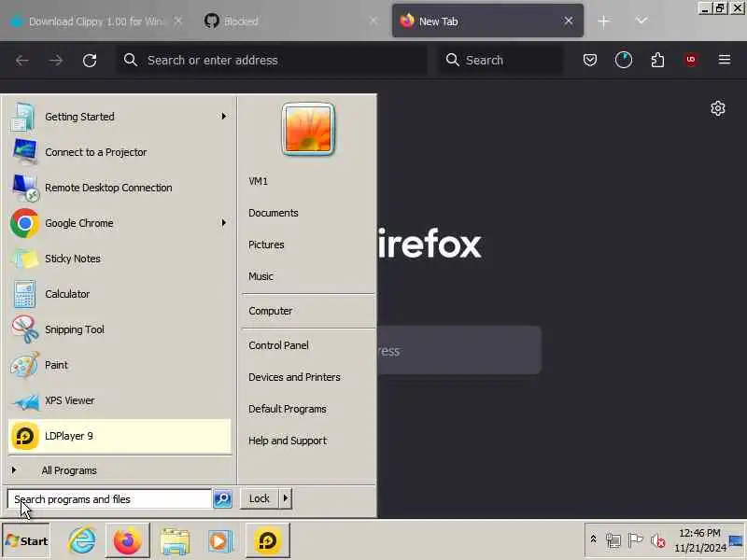Click the Start button
The image size is (747, 560).
click(x=26, y=541)
